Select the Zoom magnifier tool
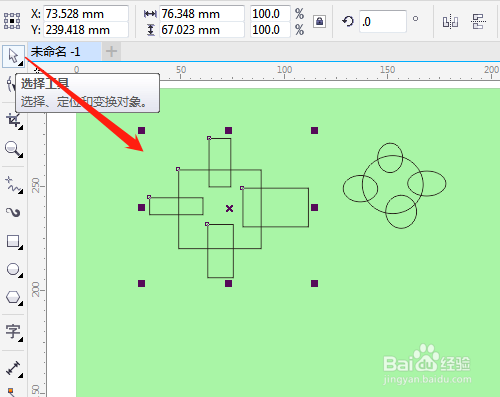The image size is (500, 397). (x=13, y=149)
